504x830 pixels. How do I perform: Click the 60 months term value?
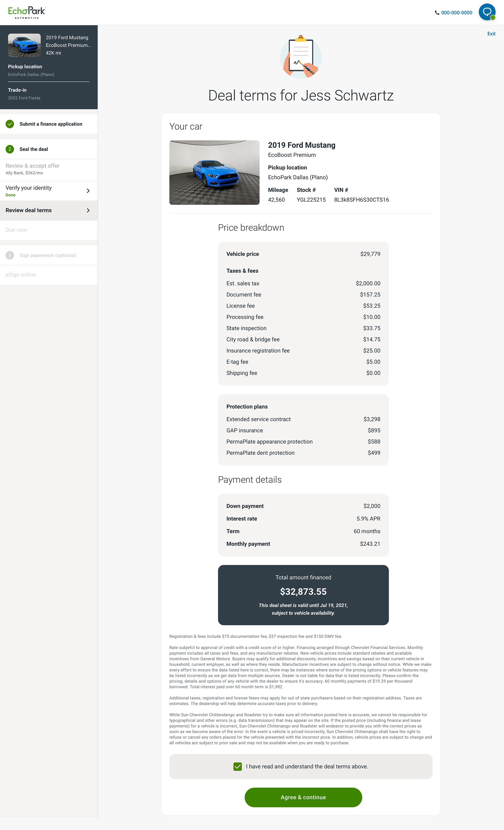(x=367, y=531)
